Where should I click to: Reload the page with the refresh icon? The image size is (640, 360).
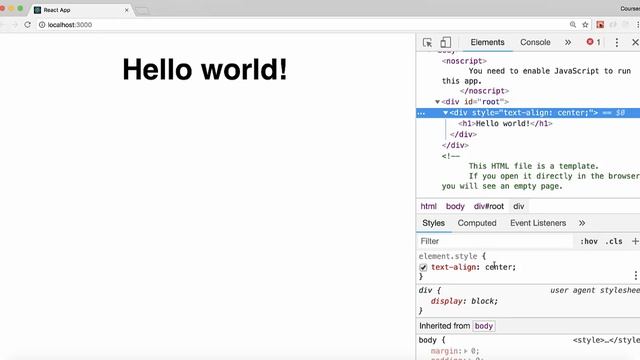click(x=27, y=24)
